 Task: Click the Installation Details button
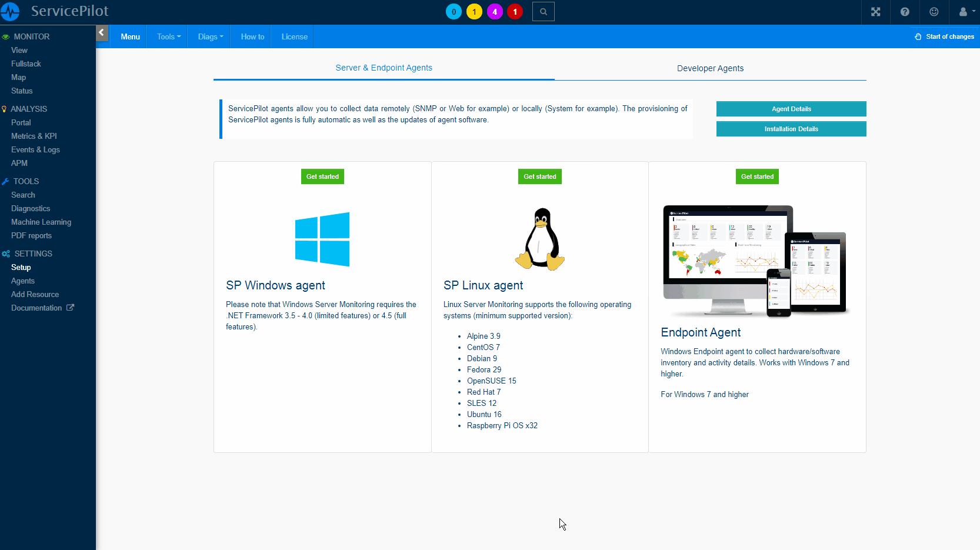tap(791, 129)
